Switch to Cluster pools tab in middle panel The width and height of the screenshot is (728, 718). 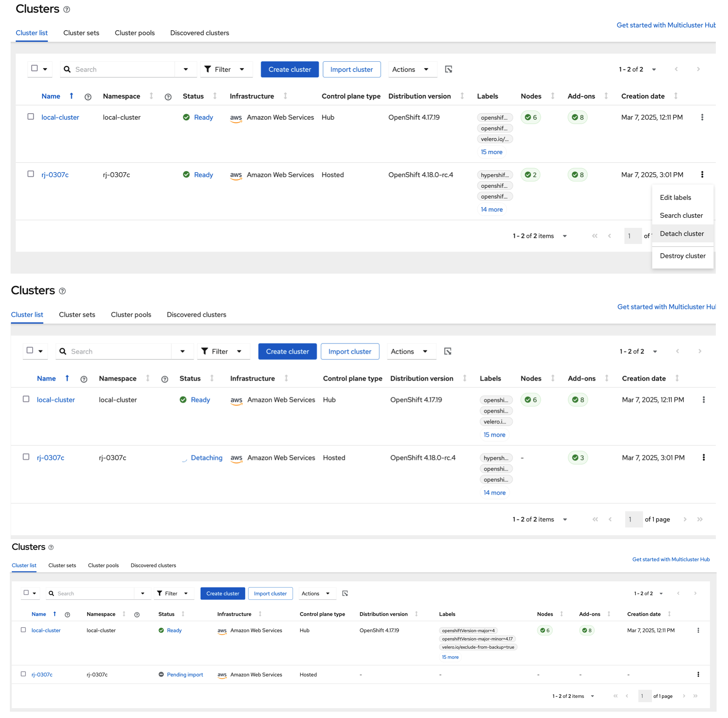pos(131,315)
